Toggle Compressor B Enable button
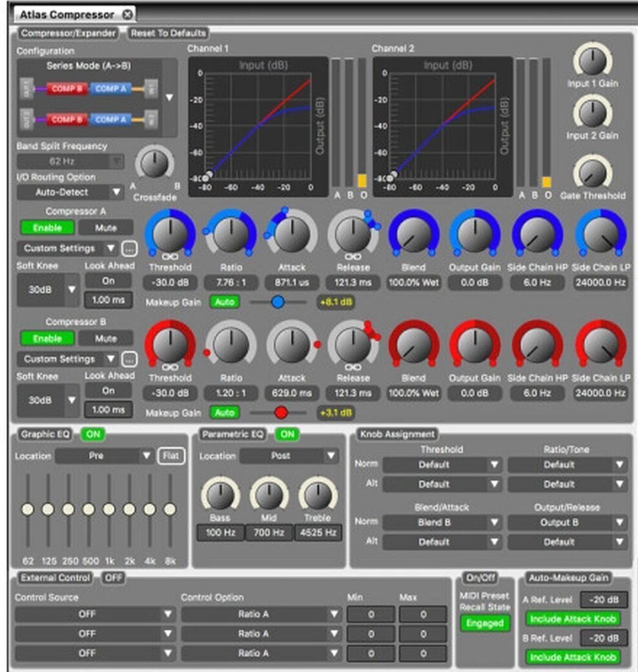Viewport: 638px width, 672px height. pyautogui.click(x=47, y=338)
